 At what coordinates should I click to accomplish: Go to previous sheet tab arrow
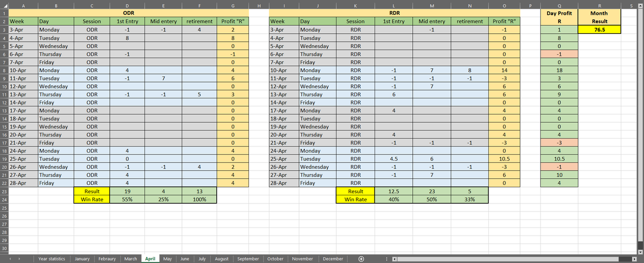click(x=11, y=259)
